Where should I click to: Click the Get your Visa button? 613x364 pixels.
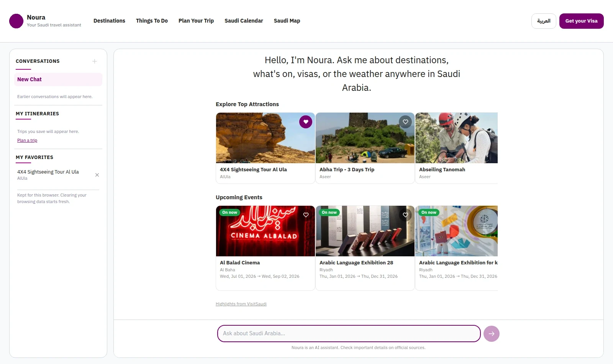point(582,21)
